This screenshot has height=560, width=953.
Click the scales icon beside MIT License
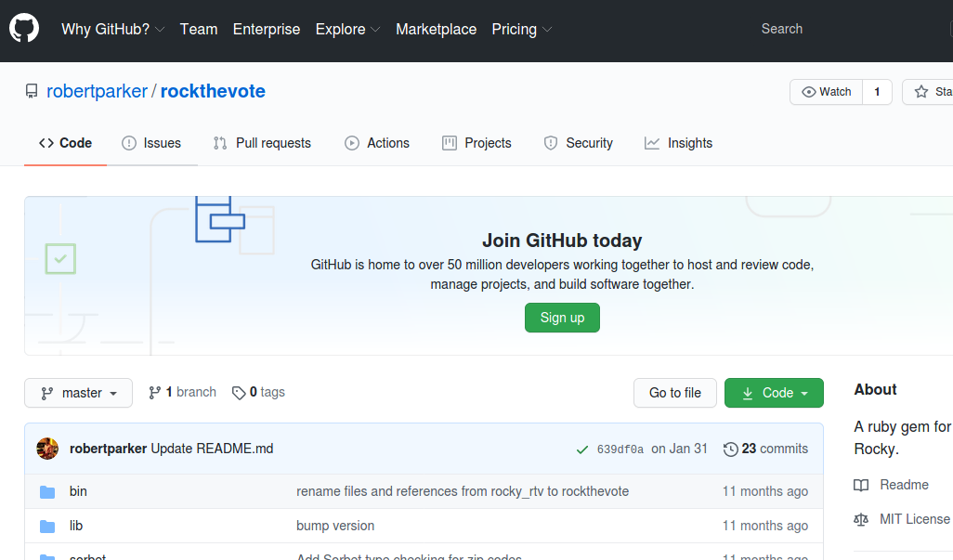tap(861, 520)
